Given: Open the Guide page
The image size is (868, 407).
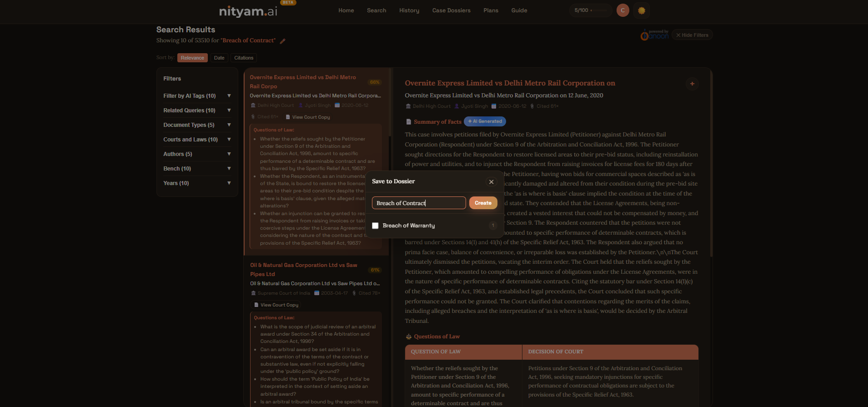Looking at the screenshot, I should coord(519,10).
